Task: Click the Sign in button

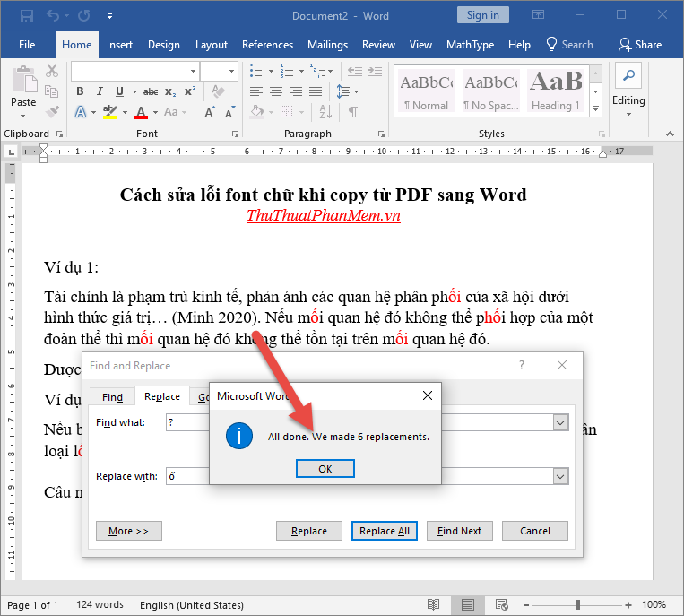Action: (x=482, y=15)
